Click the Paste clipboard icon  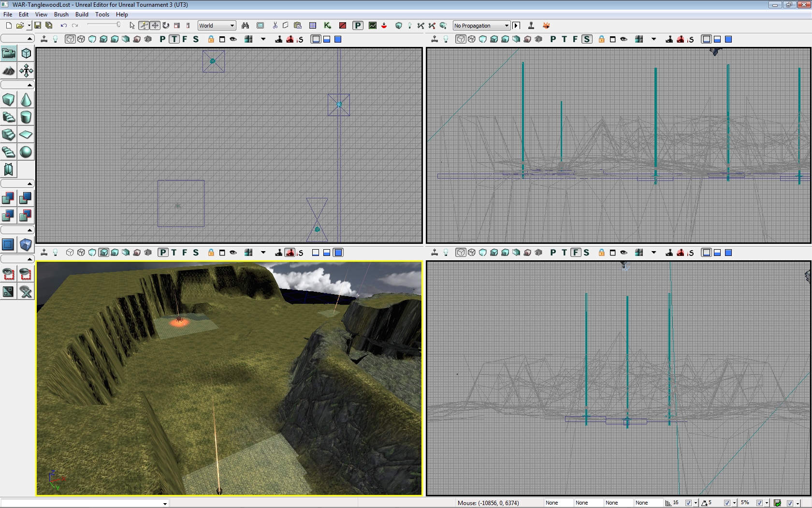point(298,26)
